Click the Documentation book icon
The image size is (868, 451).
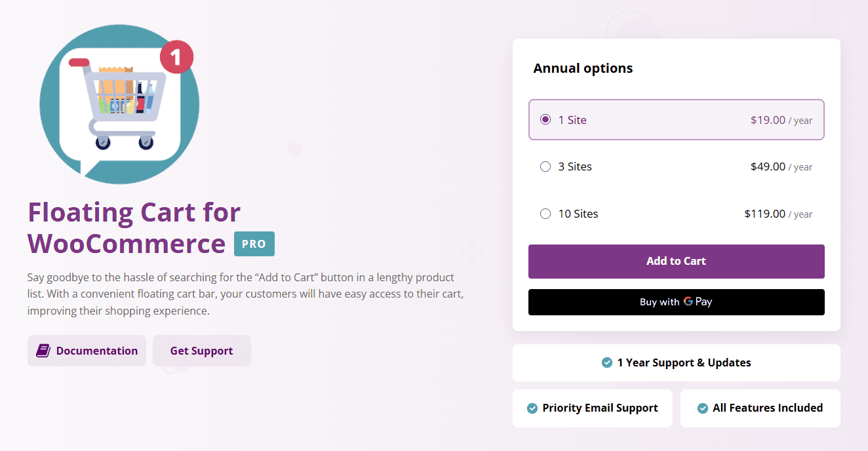(43, 350)
